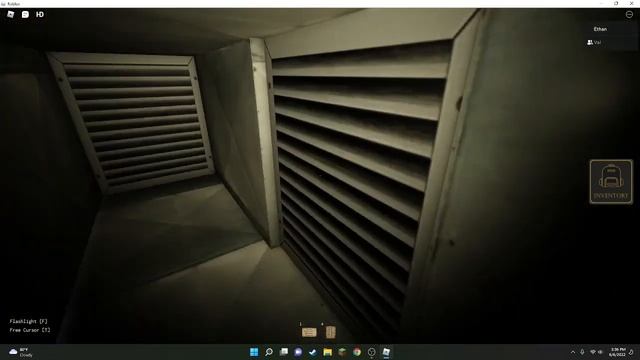Open the round clock-like taskbar app
The height and width of the screenshot is (360, 640).
pyautogui.click(x=371, y=352)
